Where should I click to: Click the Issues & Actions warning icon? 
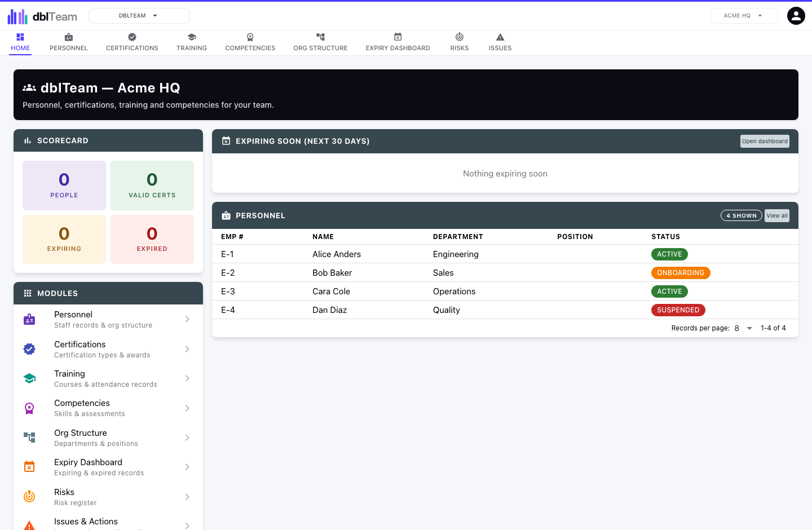29,526
